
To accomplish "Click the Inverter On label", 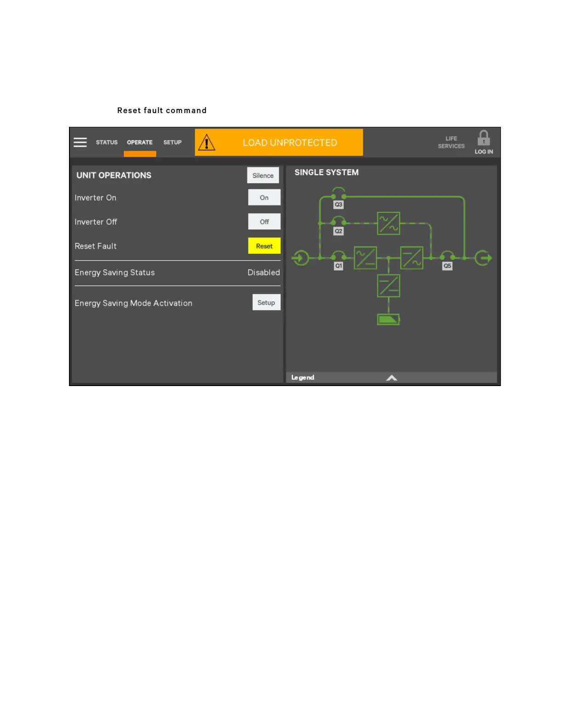I will point(96,198).
